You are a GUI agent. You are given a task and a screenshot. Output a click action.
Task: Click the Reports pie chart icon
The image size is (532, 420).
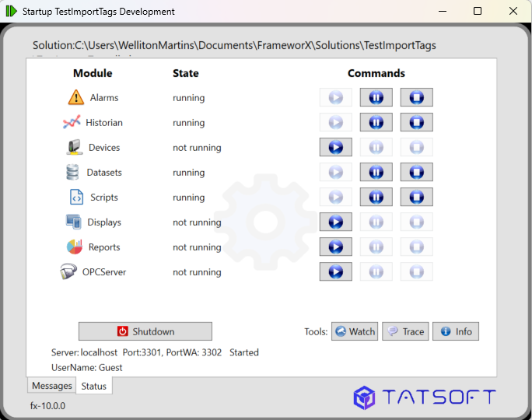[74, 247]
